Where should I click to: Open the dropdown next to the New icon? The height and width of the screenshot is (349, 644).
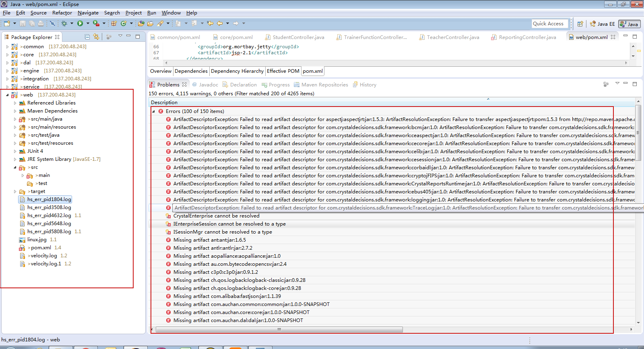[x=14, y=24]
